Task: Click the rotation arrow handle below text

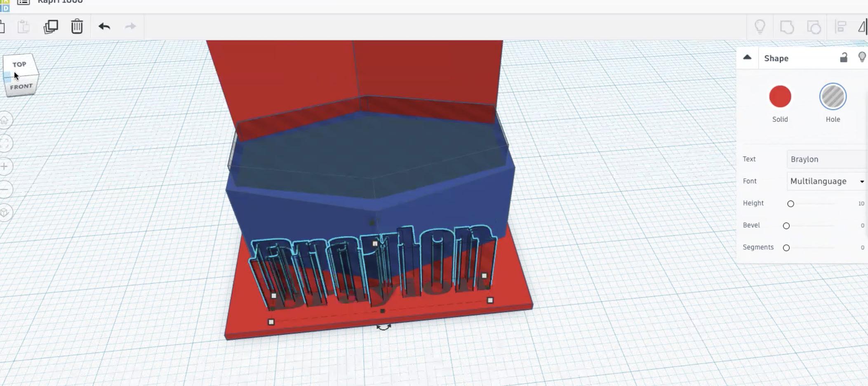Action: tap(383, 327)
